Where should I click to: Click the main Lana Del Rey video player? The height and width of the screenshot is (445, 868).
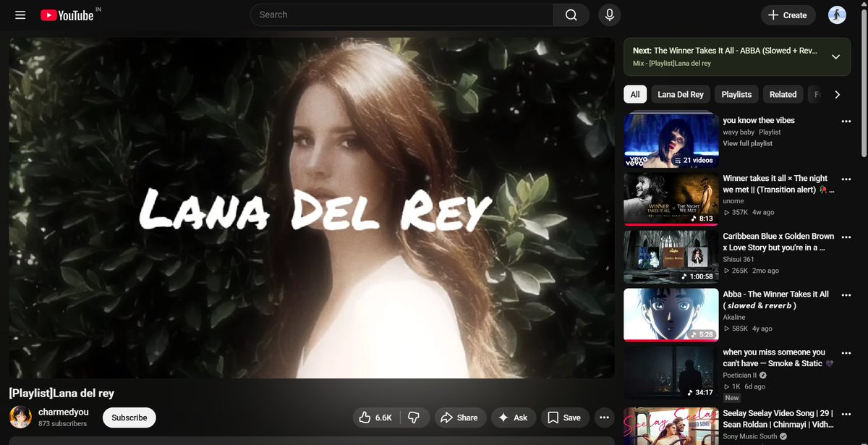coord(312,208)
